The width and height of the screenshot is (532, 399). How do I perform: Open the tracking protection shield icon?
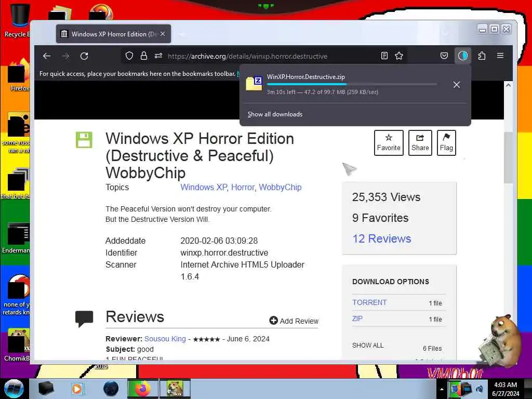click(x=129, y=56)
